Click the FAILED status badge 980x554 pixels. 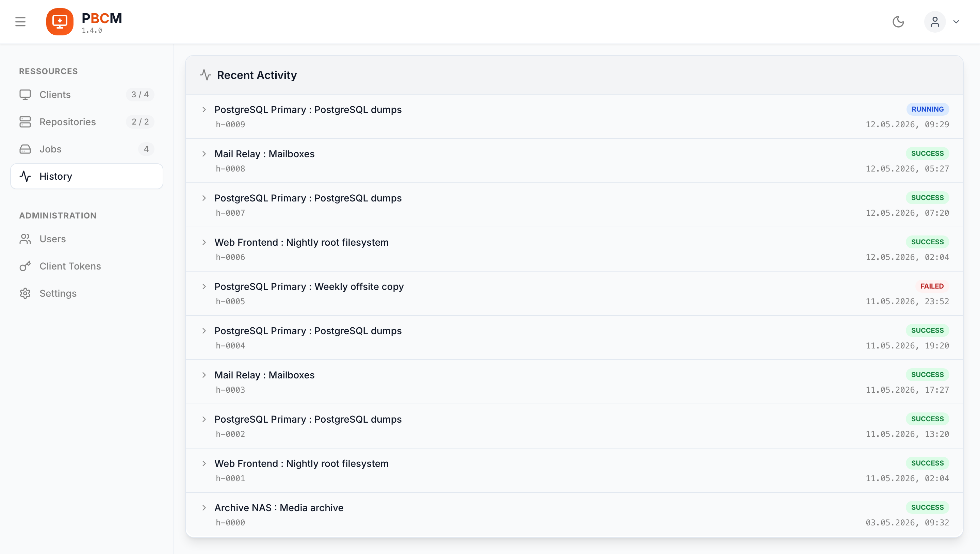click(932, 286)
